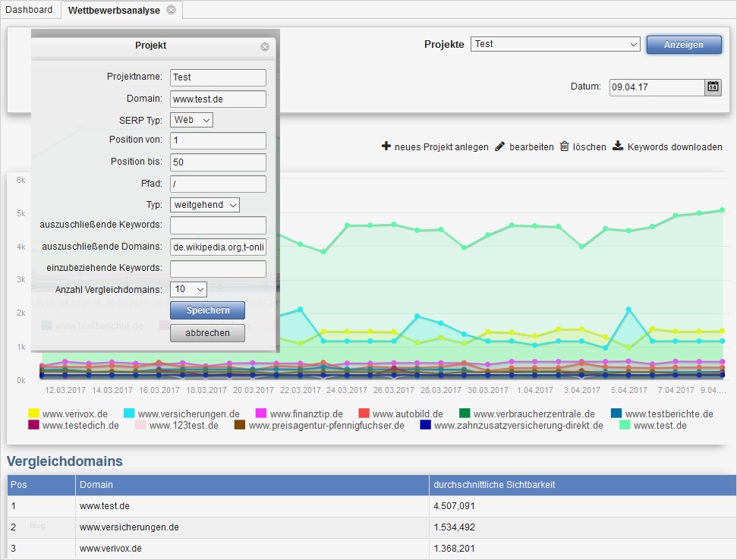The width and height of the screenshot is (737, 560).
Task: Focus the Pfad input field
Action: coord(218,184)
